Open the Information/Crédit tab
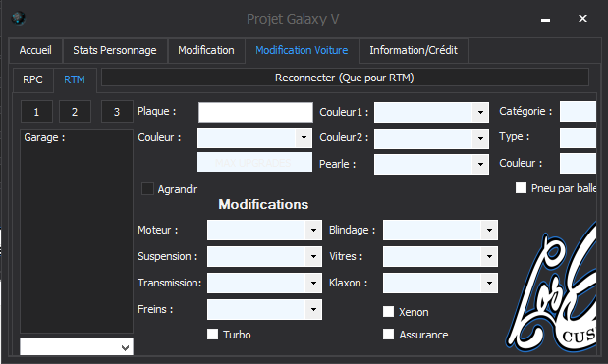The image size is (608, 364). tap(414, 50)
